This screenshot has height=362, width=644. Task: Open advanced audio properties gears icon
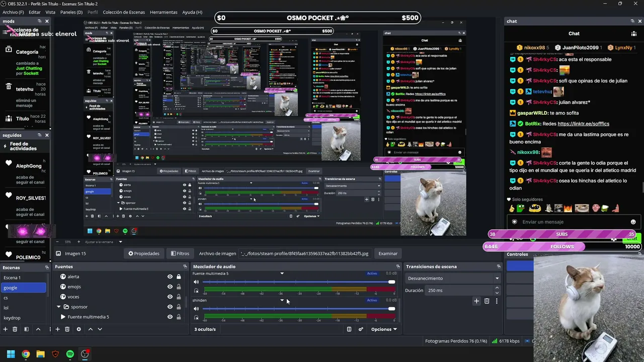click(x=361, y=329)
